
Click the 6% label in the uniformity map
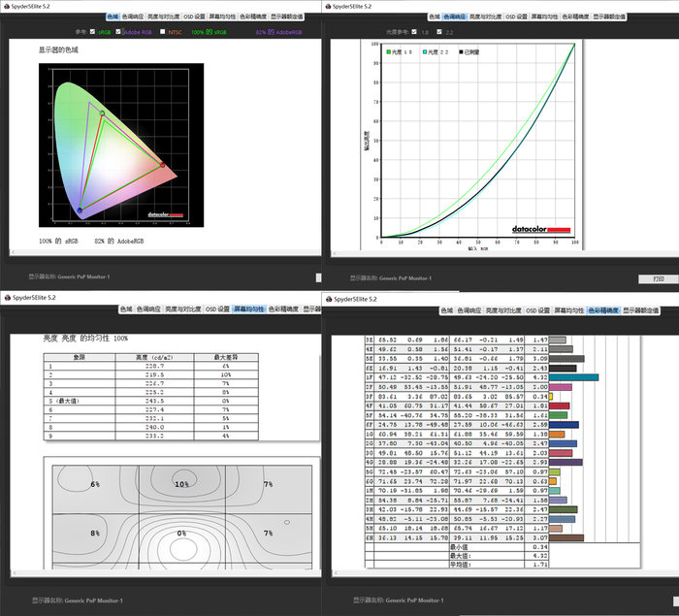(95, 484)
